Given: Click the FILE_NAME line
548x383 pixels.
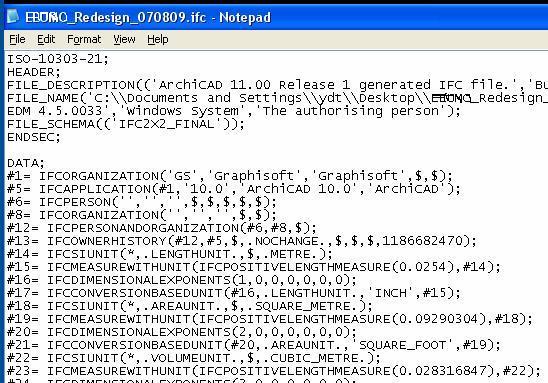Looking at the screenshot, I should [x=277, y=98].
